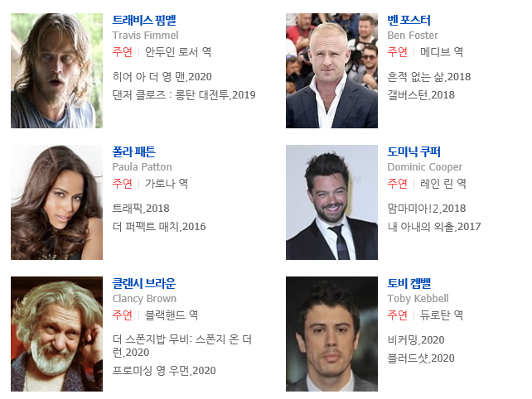This screenshot has height=399, width=532.
Task: Open the film 프로미싱 영 우먼,2020
Action: click(x=164, y=370)
